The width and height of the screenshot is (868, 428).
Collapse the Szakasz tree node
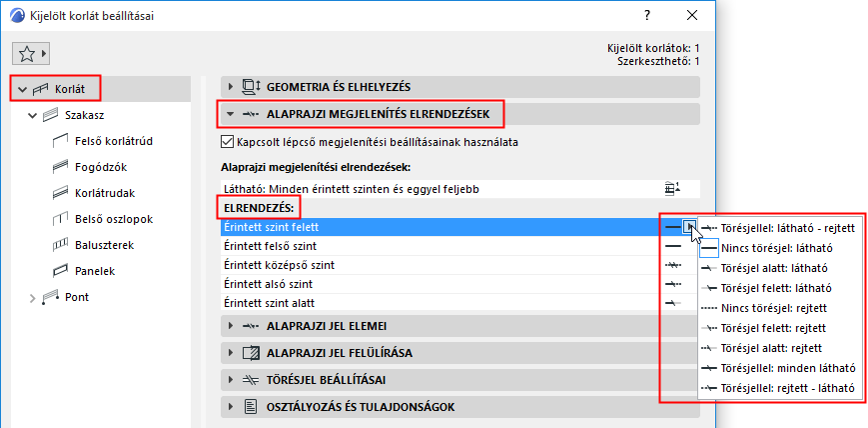click(x=31, y=116)
